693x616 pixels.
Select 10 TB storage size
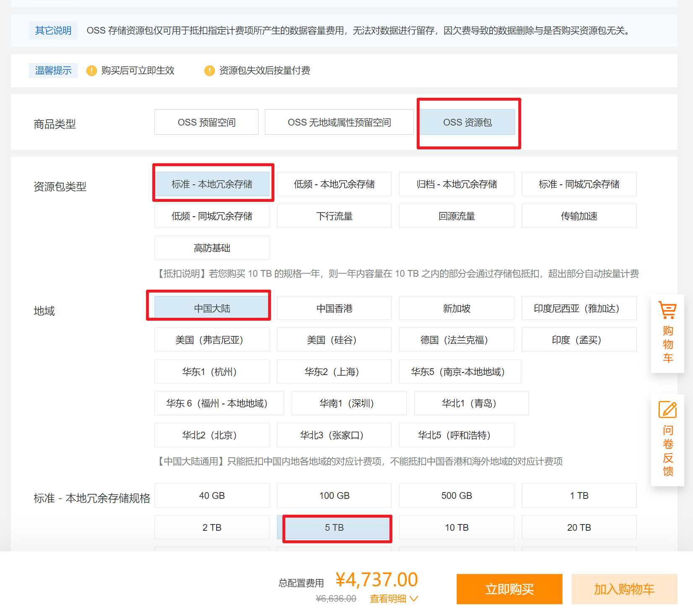tap(457, 527)
